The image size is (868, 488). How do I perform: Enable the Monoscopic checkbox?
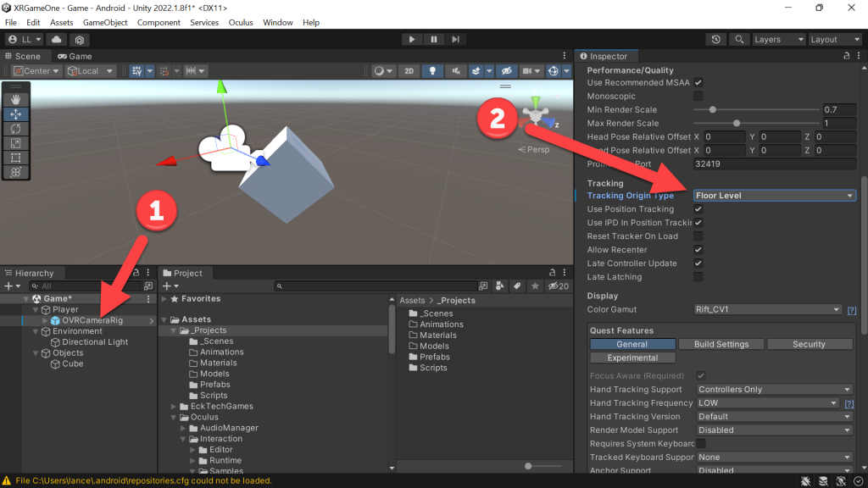click(698, 97)
